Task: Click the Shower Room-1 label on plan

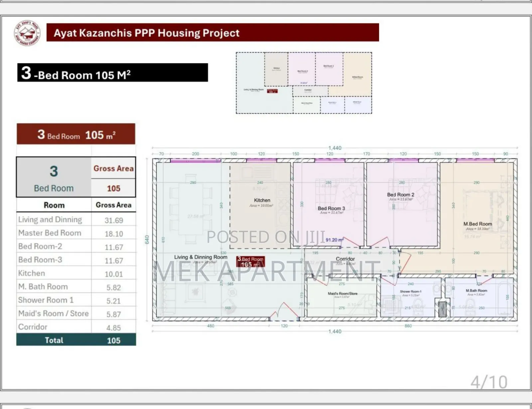Action: click(410, 292)
